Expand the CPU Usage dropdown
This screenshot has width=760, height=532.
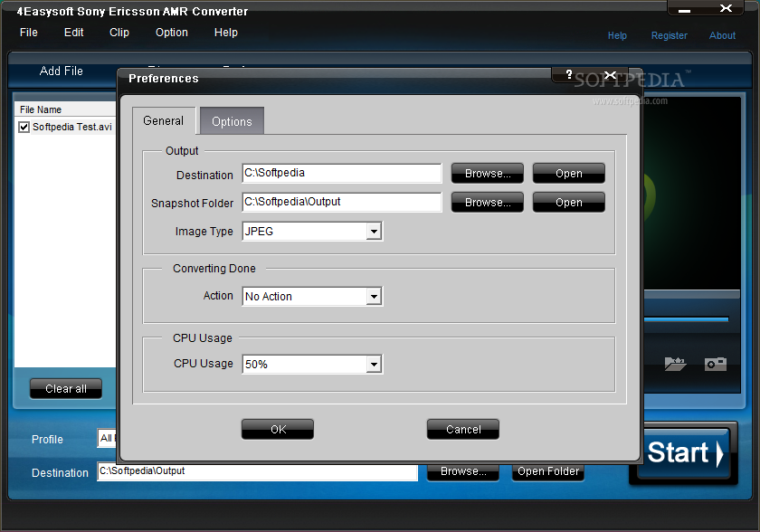(x=374, y=365)
